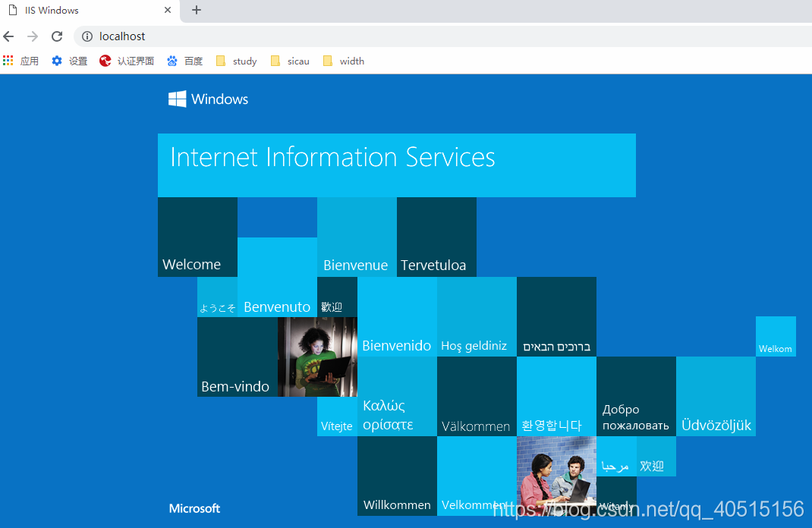Click the Hoş geldiniz tile
Screen dimensions: 812x528
pos(477,317)
